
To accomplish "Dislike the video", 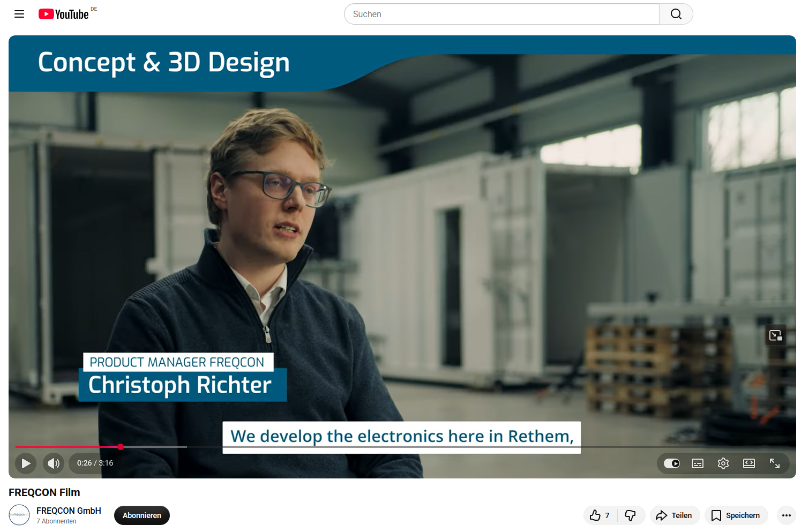I will [631, 515].
